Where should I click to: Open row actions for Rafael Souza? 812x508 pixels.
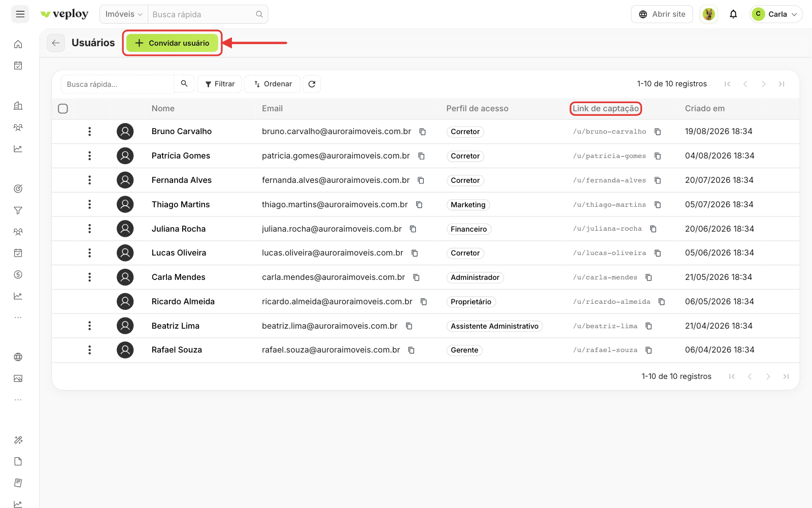tap(90, 350)
